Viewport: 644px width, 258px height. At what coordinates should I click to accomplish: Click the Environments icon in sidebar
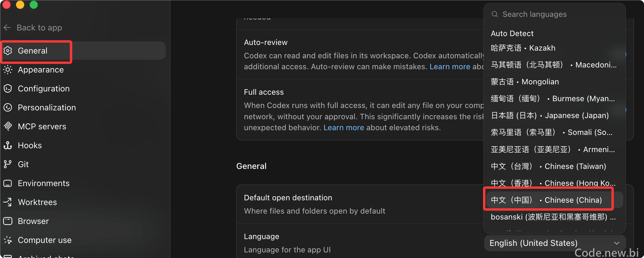8,183
